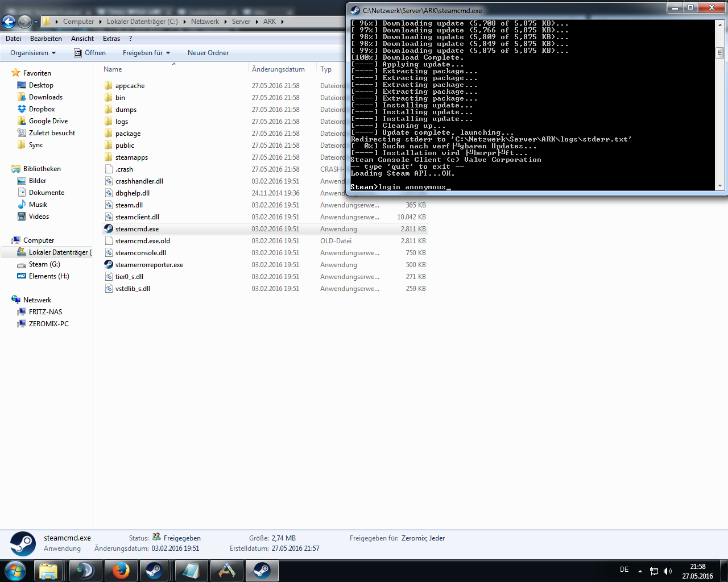The width and height of the screenshot is (728, 582).
Task: Open the Organisieren dropdown
Action: (x=33, y=53)
